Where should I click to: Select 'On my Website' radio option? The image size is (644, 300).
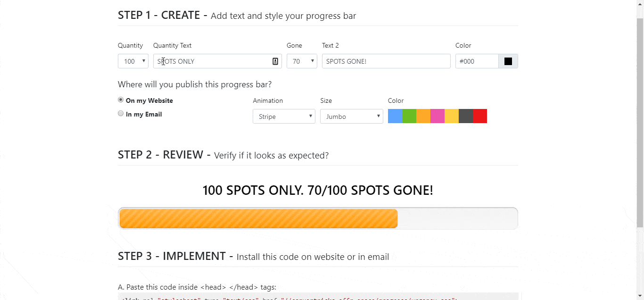[121, 100]
